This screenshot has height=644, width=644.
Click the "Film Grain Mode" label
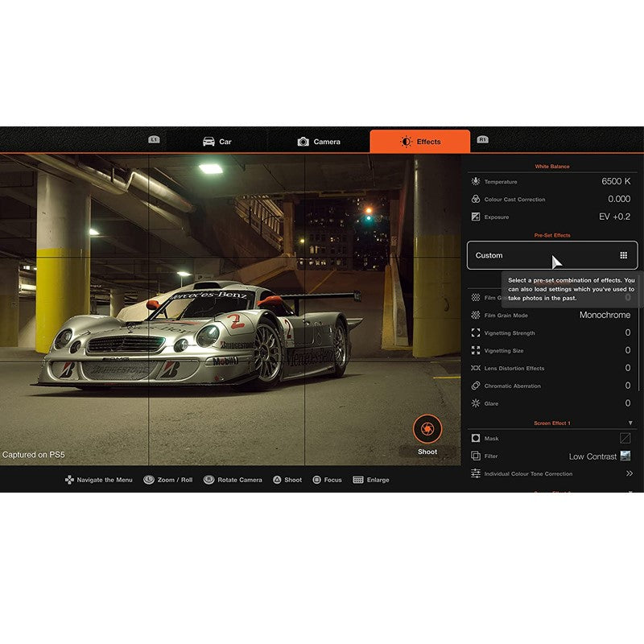pyautogui.click(x=506, y=316)
